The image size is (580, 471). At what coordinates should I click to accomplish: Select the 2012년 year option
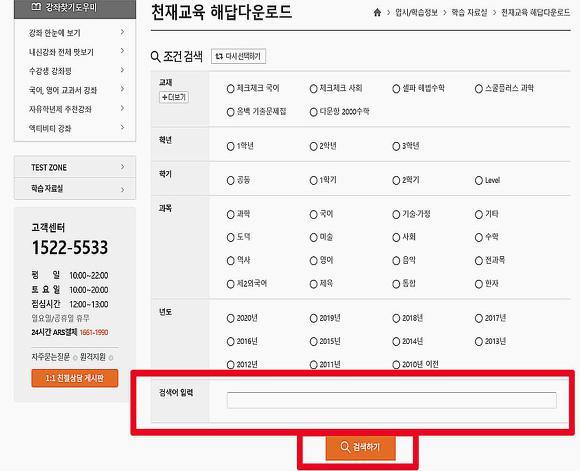(x=230, y=364)
